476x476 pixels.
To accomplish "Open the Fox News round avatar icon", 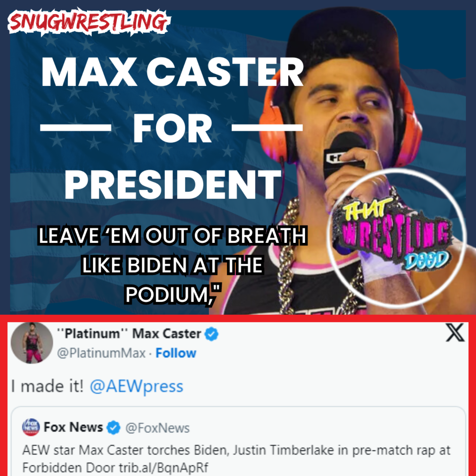I will 31,427.
